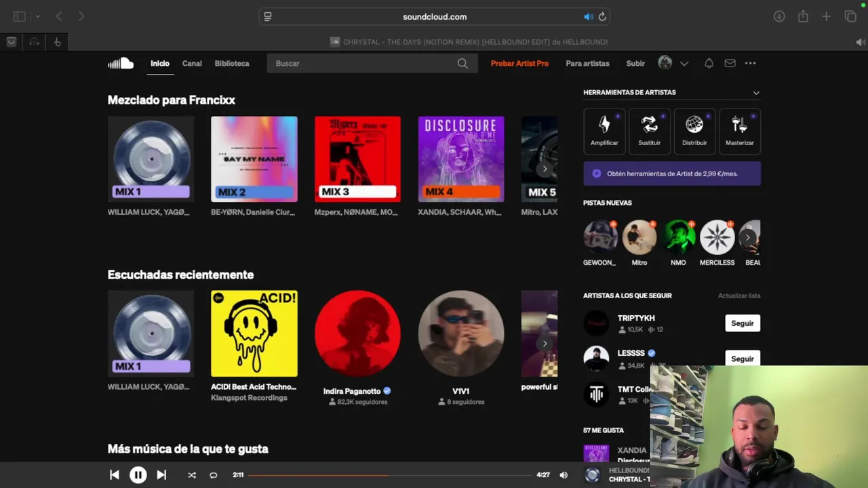Image resolution: width=868 pixels, height=488 pixels.
Task: Toggle shuffle in player bar
Action: (x=192, y=475)
